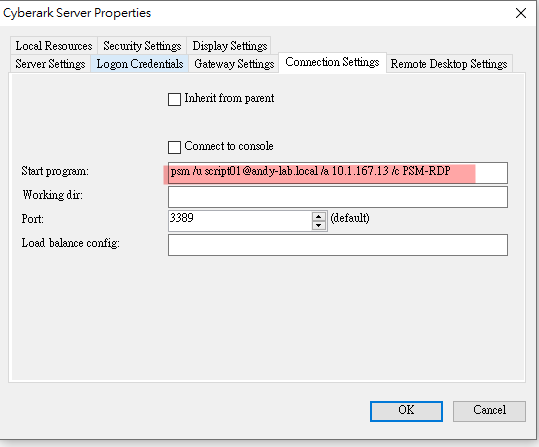Click the Port number field
This screenshot has width=539, height=447.
coord(241,221)
